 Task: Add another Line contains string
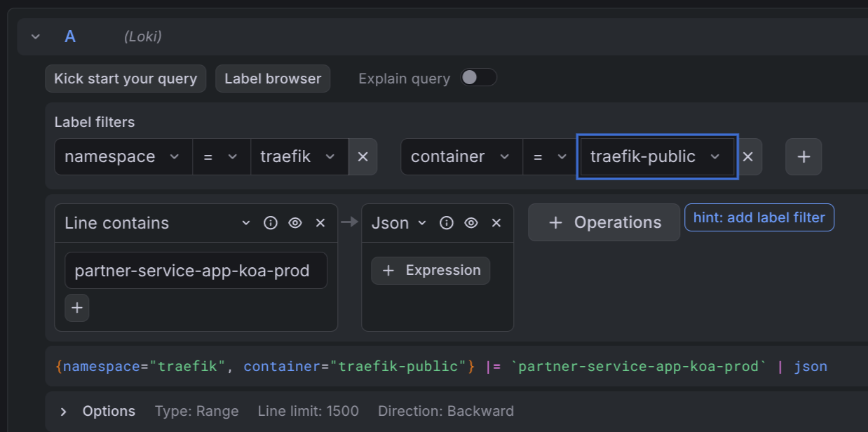pyautogui.click(x=77, y=308)
